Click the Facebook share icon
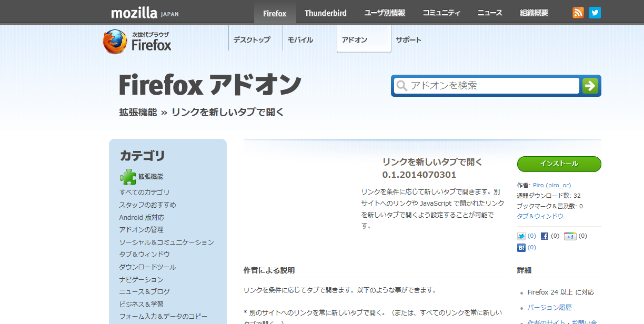The image size is (644, 324). (545, 236)
